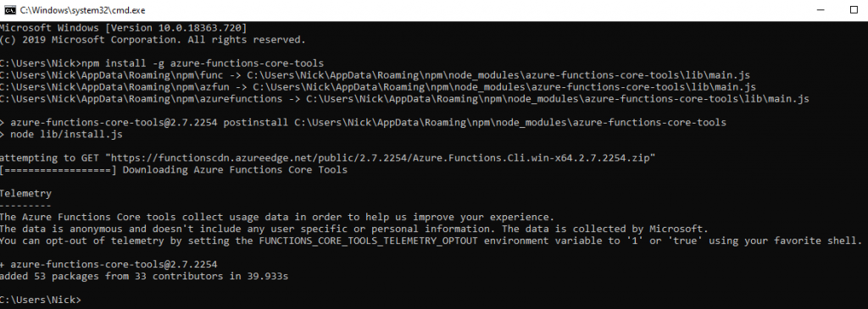The height and width of the screenshot is (309, 868).
Task: Maximize the Command Prompt window
Action: [853, 10]
